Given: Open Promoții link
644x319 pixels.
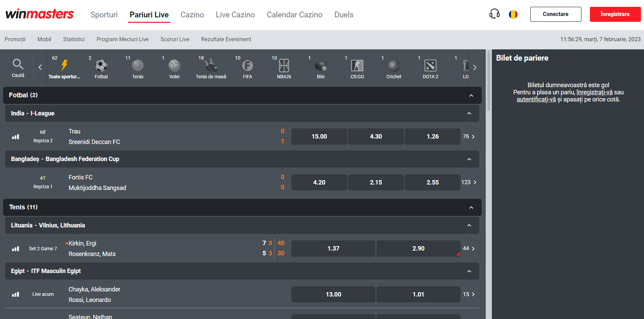Looking at the screenshot, I should pos(15,39).
